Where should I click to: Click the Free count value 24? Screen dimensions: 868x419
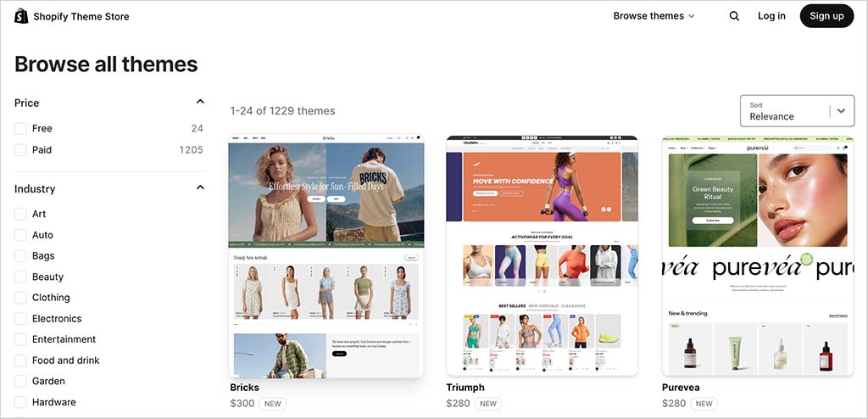point(197,129)
